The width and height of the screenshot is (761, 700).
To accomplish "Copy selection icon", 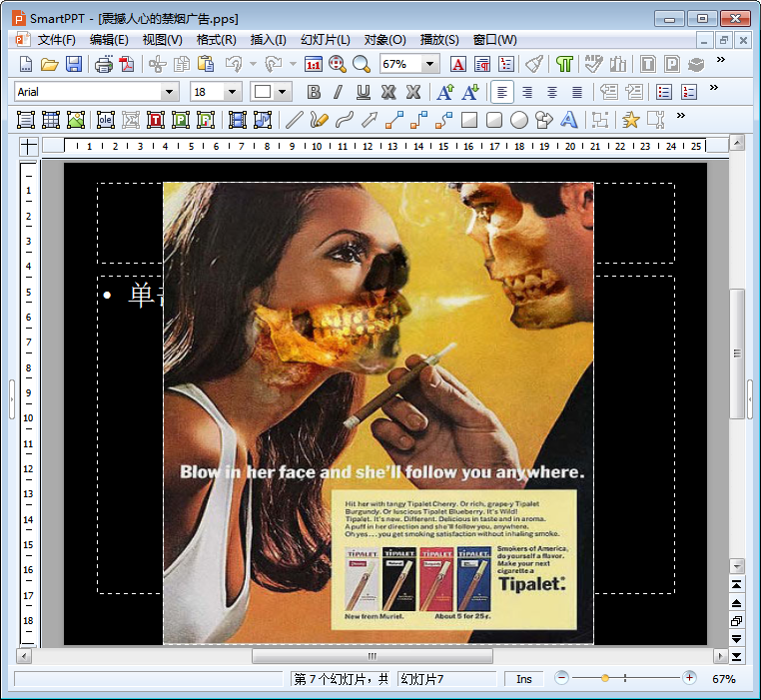I will click(182, 64).
